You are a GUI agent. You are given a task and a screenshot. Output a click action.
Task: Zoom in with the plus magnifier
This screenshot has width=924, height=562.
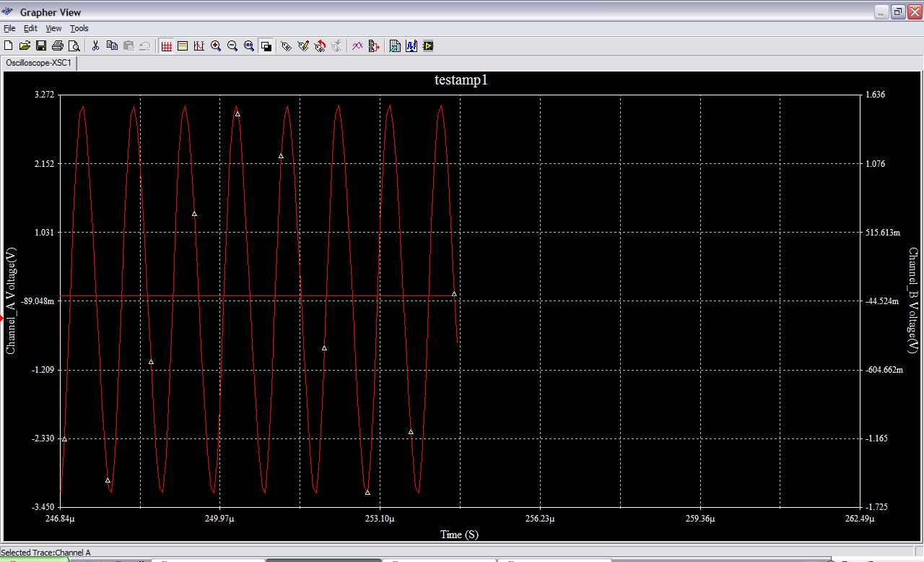216,46
